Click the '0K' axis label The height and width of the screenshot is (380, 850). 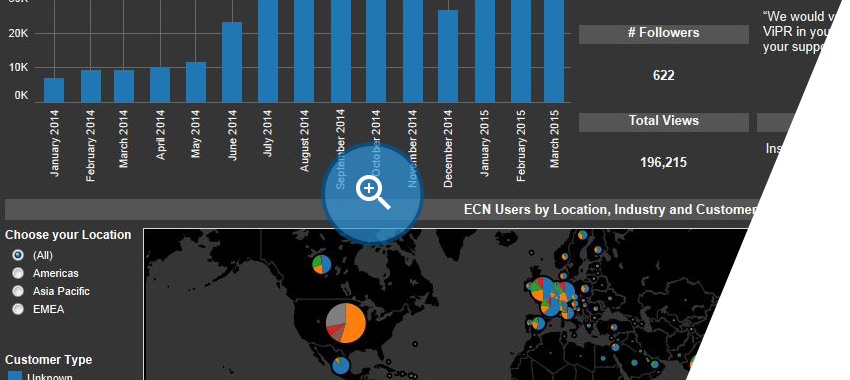21,95
